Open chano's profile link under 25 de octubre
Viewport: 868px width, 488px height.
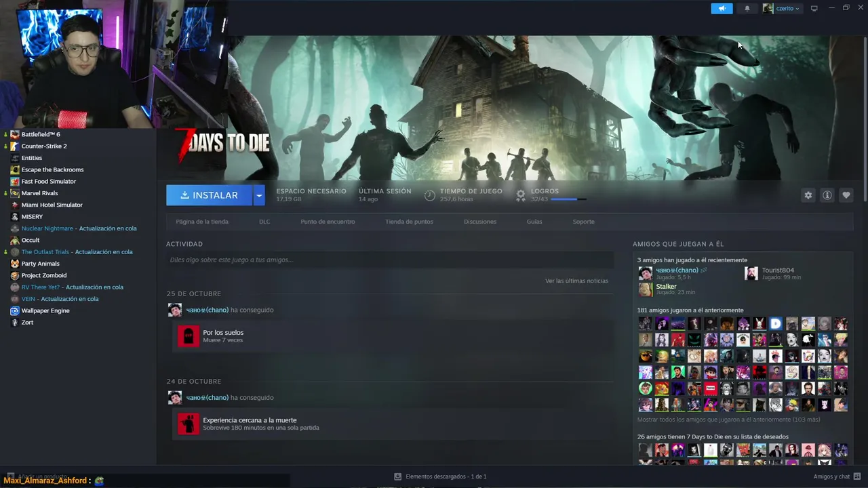click(x=208, y=310)
